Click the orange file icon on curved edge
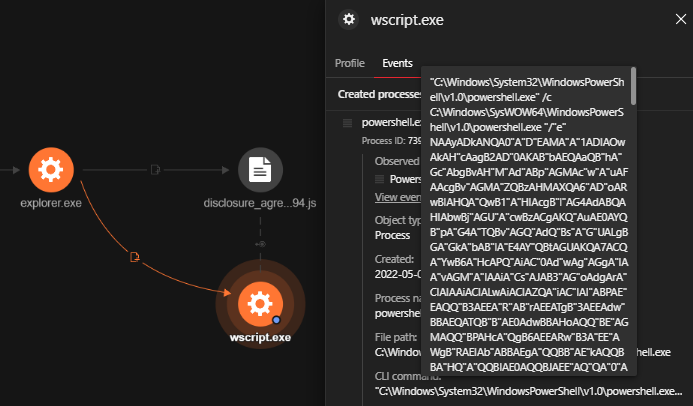This screenshot has height=406, width=693. [x=135, y=259]
